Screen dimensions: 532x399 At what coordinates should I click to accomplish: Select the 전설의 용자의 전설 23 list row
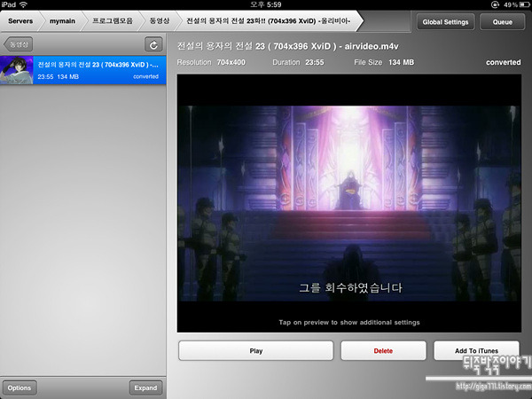[98, 70]
